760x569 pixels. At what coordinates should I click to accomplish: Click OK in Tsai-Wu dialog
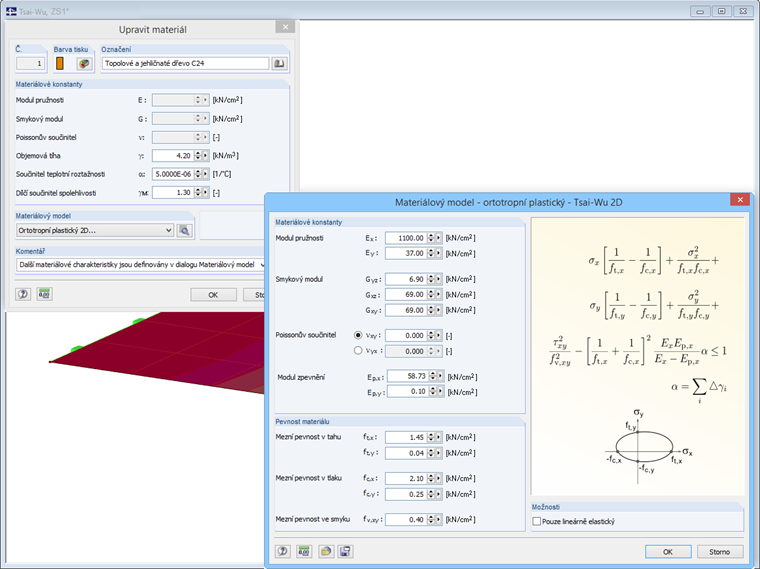pyautogui.click(x=668, y=552)
